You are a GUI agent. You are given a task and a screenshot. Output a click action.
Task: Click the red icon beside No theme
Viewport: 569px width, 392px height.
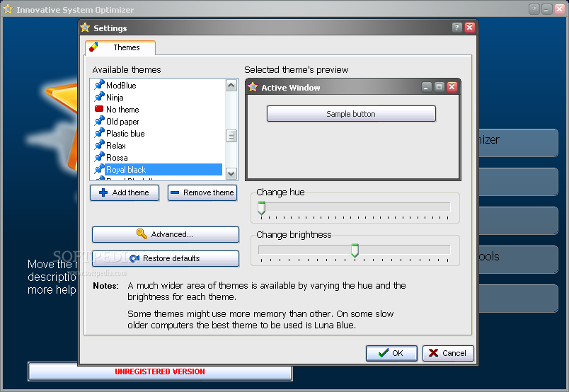[x=99, y=109]
